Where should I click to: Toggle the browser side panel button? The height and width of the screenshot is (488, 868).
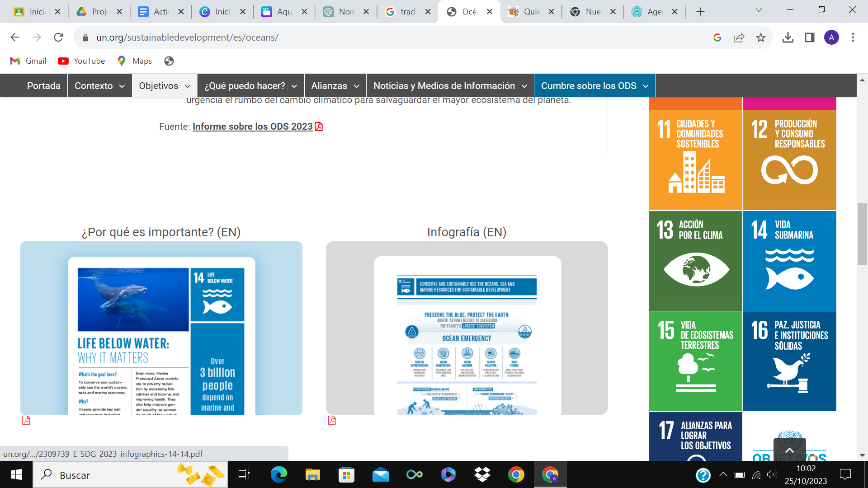coord(809,38)
